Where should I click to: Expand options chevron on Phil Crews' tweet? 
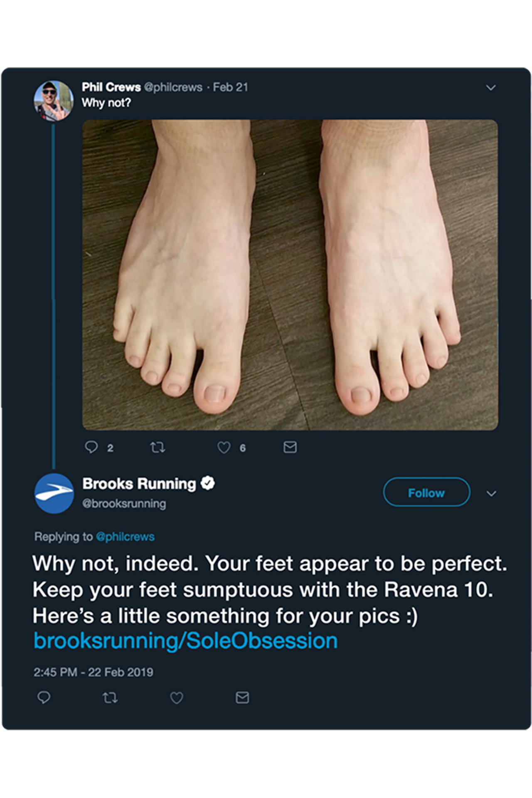tap(491, 88)
